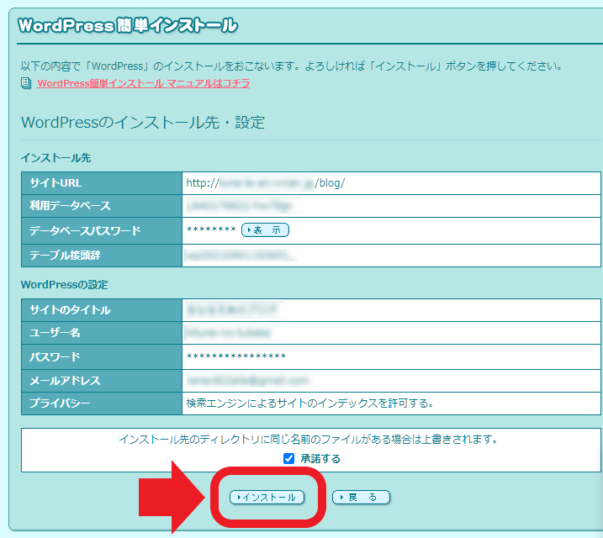Click the WordPressのインストール先・設定 heading
This screenshot has height=538, width=603.
tap(143, 123)
